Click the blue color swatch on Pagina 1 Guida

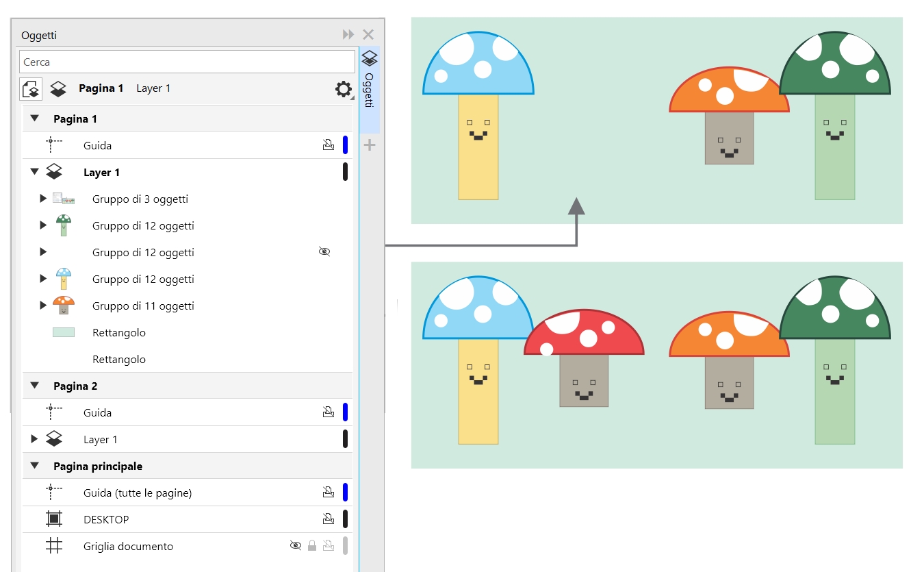346,145
